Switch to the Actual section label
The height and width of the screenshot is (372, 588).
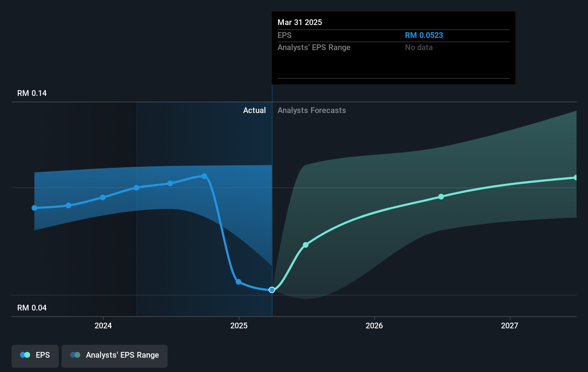[x=254, y=110]
